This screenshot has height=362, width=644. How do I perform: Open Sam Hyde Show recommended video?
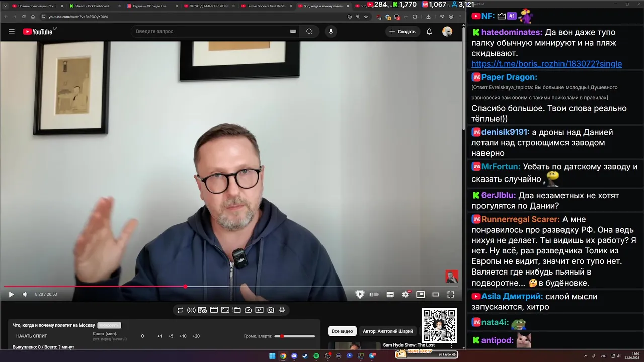coord(409,345)
